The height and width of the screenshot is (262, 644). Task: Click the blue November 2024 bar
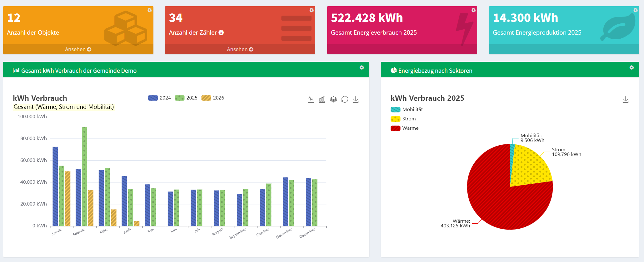point(285,201)
